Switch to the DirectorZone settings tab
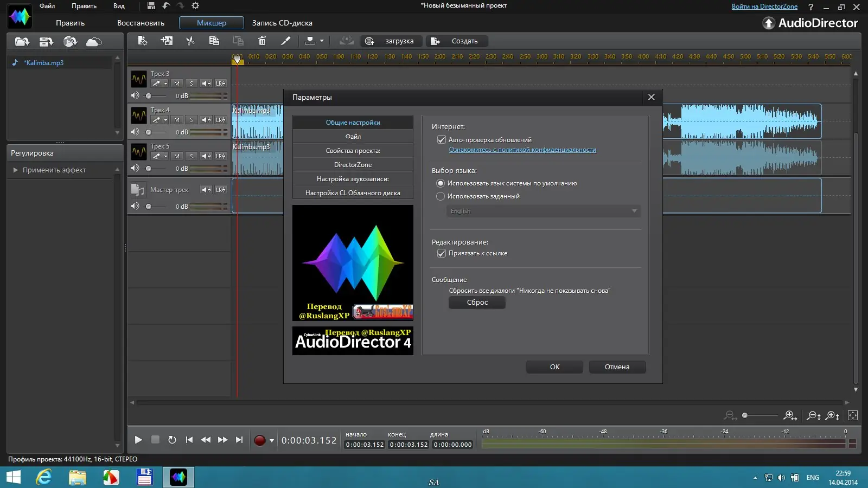The width and height of the screenshot is (868, 488). pos(353,165)
